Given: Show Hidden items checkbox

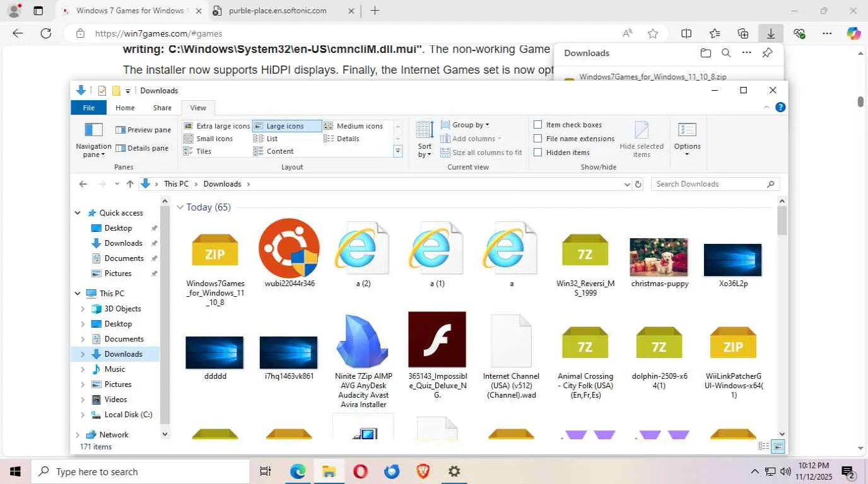Looking at the screenshot, I should click(538, 153).
